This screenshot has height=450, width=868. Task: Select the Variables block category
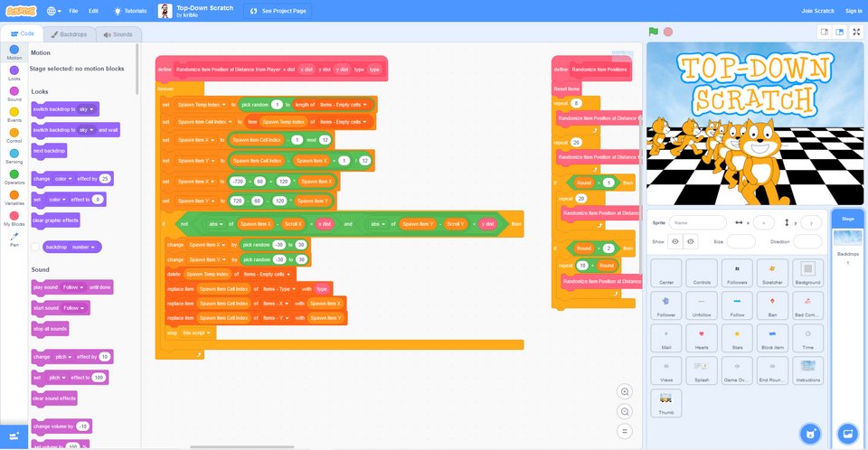pos(14,198)
